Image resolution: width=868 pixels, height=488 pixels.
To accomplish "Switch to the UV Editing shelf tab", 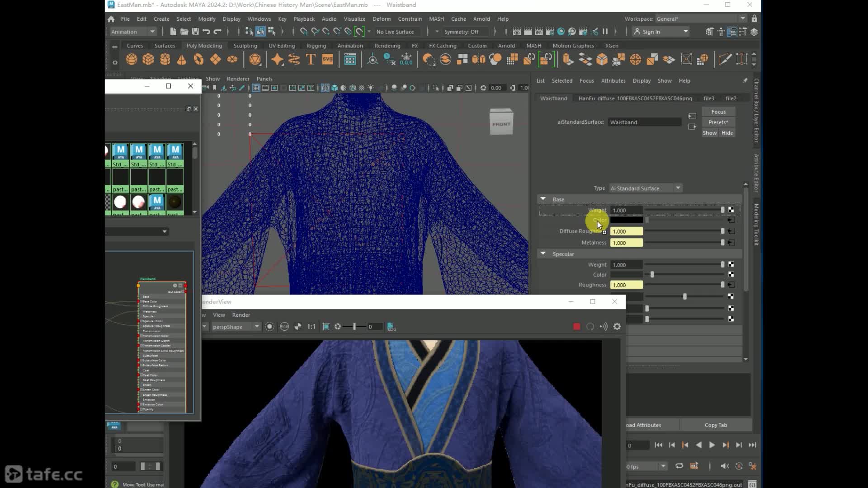I will tap(282, 46).
